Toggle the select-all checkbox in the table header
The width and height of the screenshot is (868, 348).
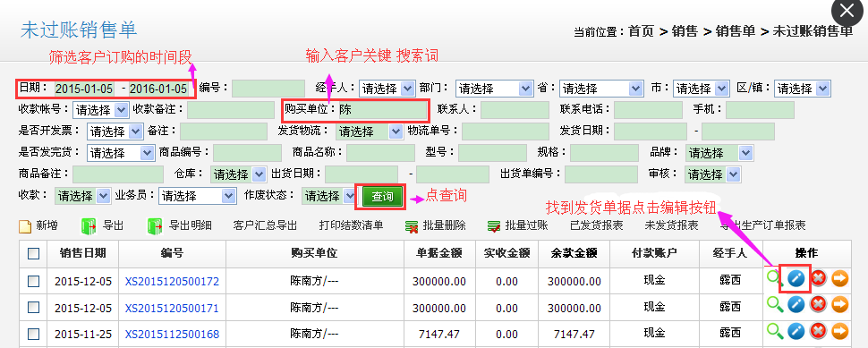[x=34, y=254]
